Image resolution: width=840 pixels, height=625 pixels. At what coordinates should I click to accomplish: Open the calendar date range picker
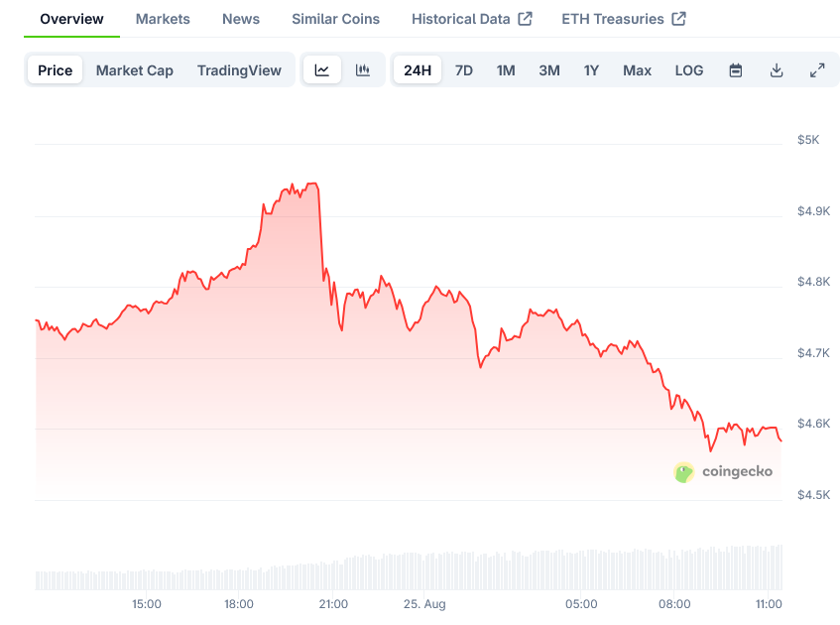(736, 70)
